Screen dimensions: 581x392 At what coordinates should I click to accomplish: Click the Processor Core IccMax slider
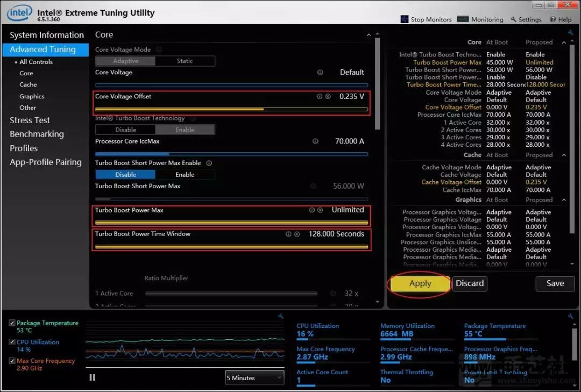click(231, 154)
